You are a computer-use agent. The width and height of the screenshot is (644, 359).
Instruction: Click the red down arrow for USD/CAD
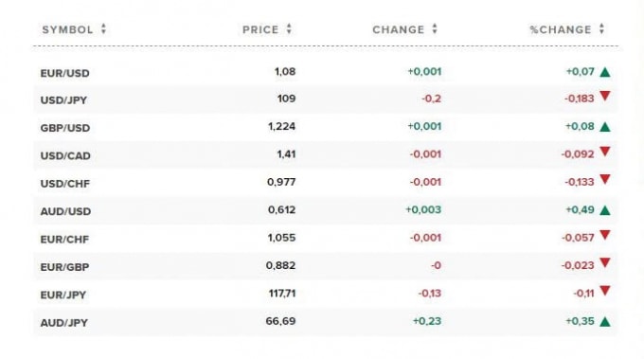click(605, 152)
